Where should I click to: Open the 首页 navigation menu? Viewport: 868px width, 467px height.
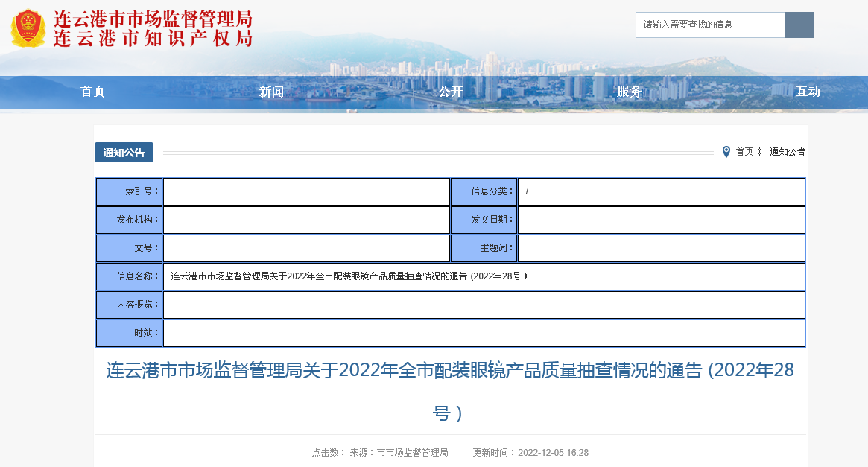pyautogui.click(x=92, y=92)
